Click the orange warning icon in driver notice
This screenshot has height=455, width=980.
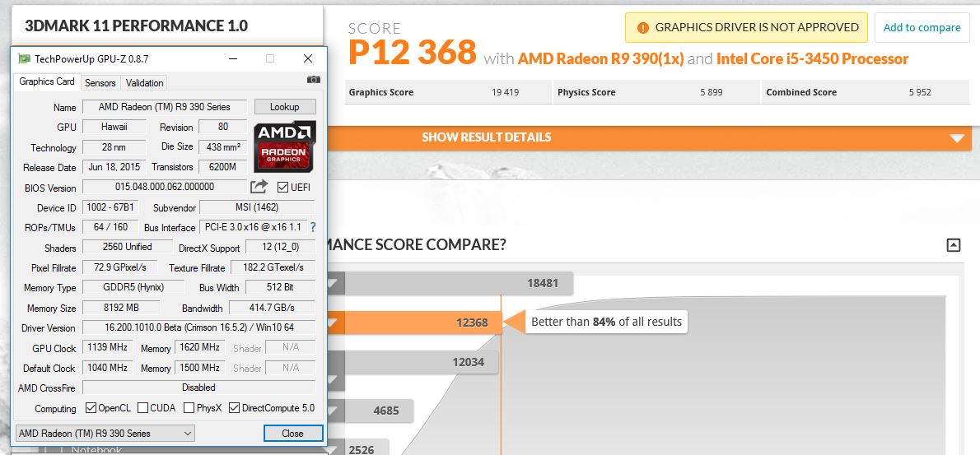(x=642, y=27)
